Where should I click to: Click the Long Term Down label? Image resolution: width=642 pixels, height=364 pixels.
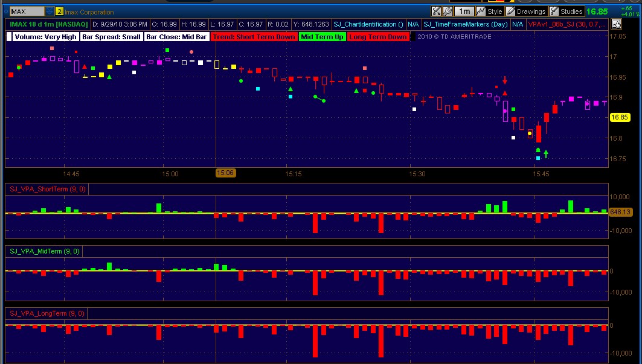tap(378, 37)
